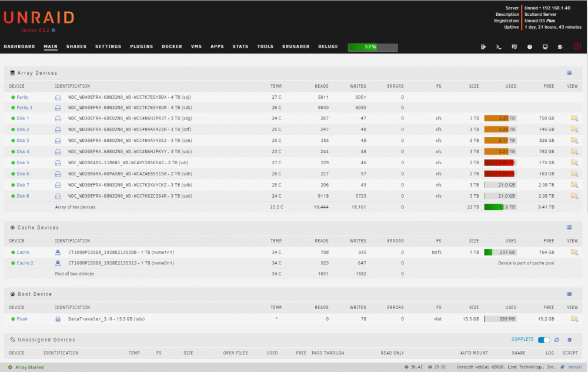Click the "Pool of two devices" text
Screen dimensions: 588x372
(x=75, y=274)
